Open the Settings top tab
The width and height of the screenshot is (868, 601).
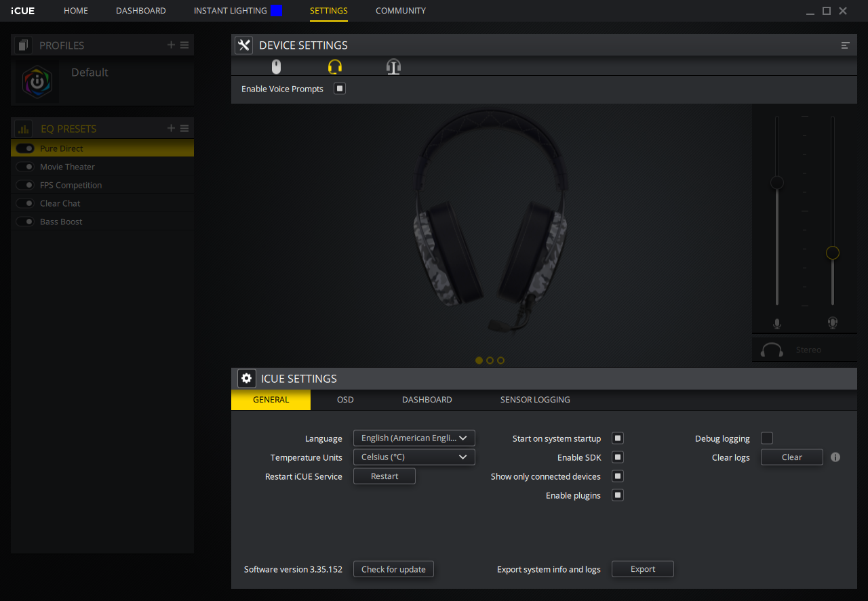(x=329, y=11)
